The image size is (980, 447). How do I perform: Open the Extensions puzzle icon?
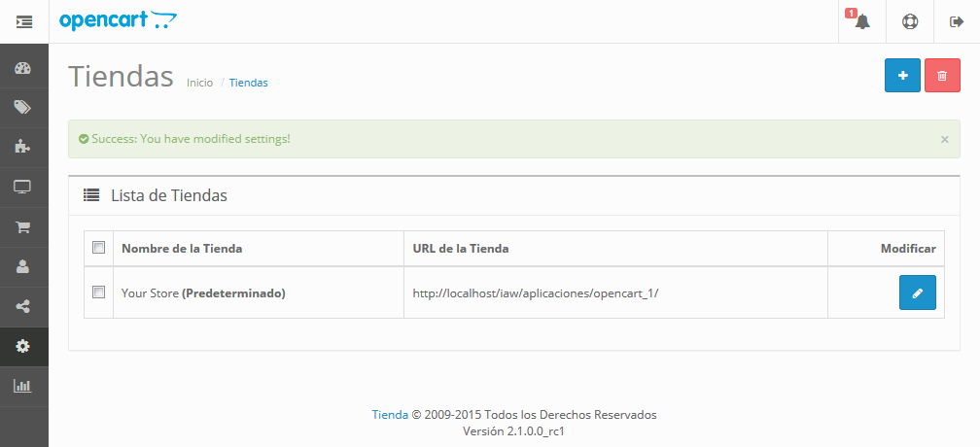coord(23,148)
